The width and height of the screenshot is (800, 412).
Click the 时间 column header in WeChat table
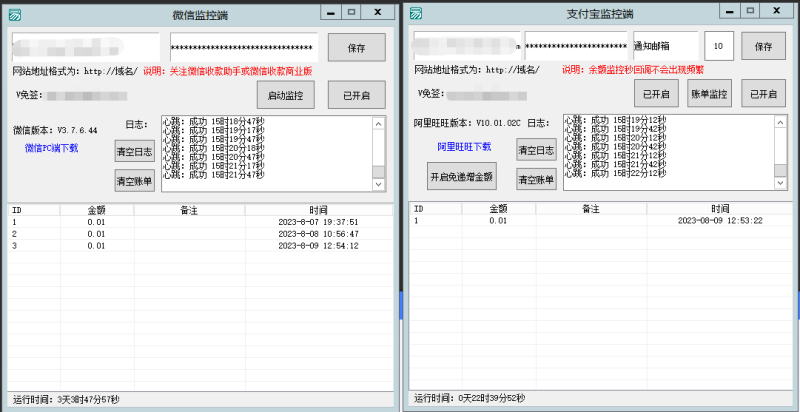pos(319,210)
